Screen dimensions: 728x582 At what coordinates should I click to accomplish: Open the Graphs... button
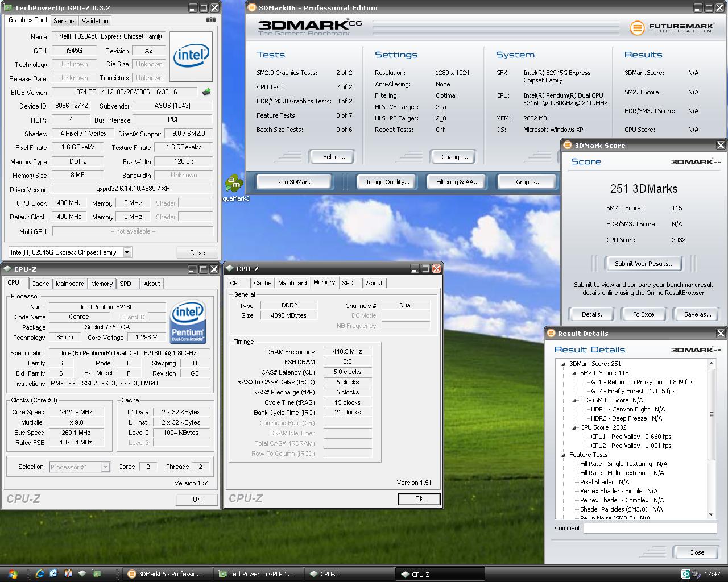tap(528, 182)
